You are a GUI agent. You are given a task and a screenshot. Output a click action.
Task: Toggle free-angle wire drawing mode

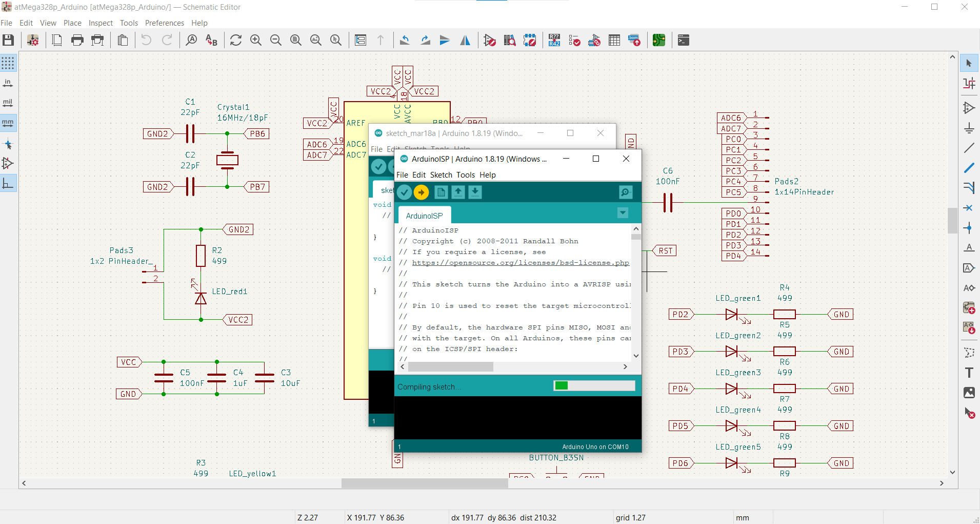click(8, 184)
